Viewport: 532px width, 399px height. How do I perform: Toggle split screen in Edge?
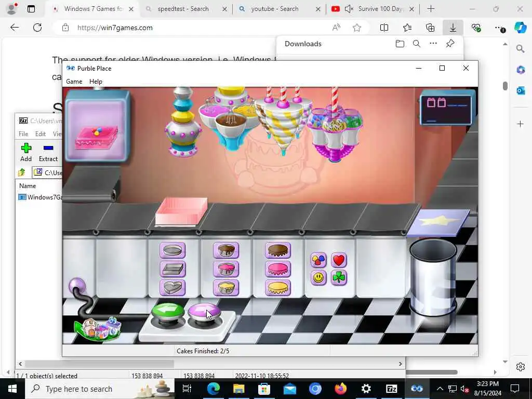tap(384, 28)
